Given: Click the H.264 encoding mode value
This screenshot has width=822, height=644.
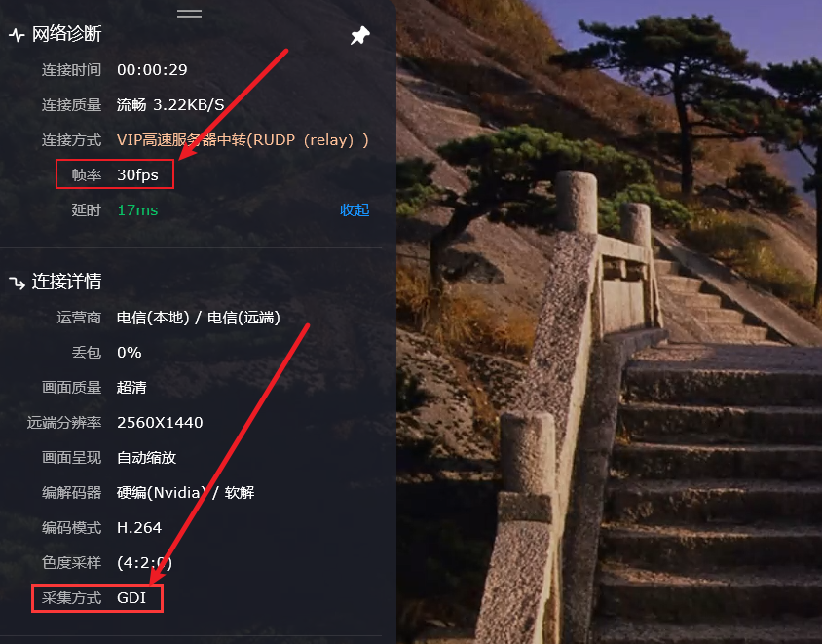Looking at the screenshot, I should coord(139,528).
